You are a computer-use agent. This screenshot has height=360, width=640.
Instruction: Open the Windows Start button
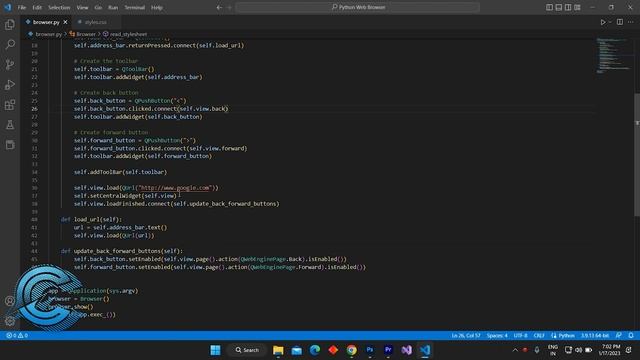coord(215,350)
